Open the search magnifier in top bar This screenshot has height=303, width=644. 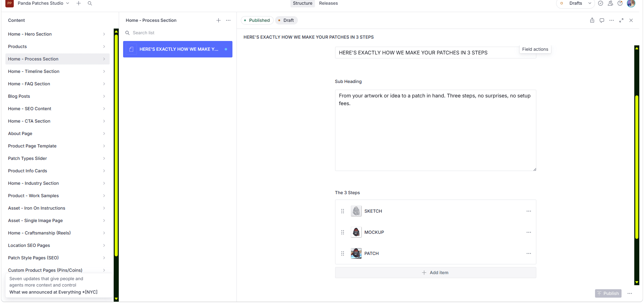(90, 3)
